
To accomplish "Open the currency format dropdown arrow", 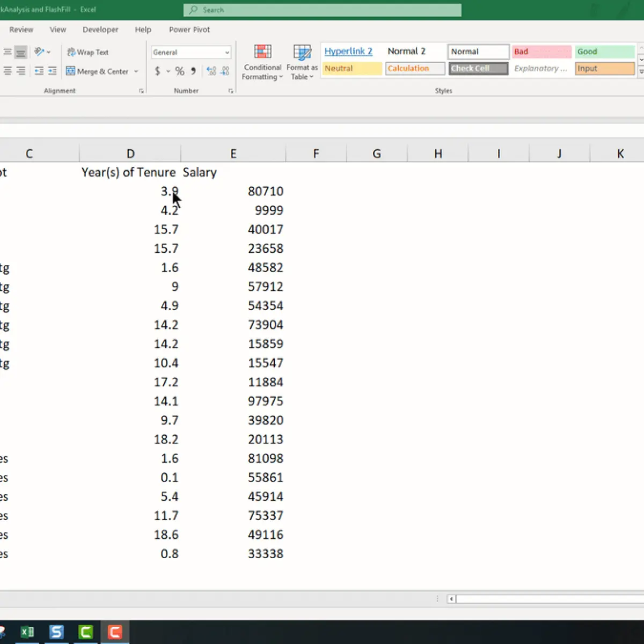I will [x=168, y=71].
